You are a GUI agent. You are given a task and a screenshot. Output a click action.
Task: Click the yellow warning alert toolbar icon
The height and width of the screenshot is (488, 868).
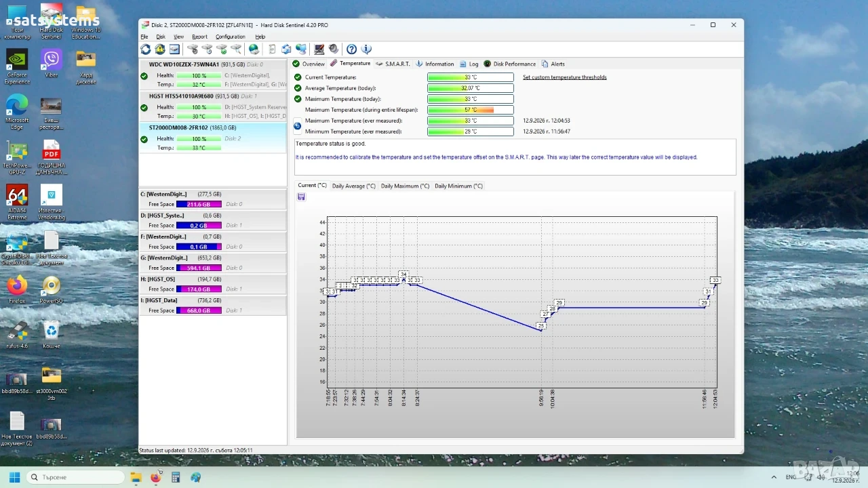tap(160, 49)
